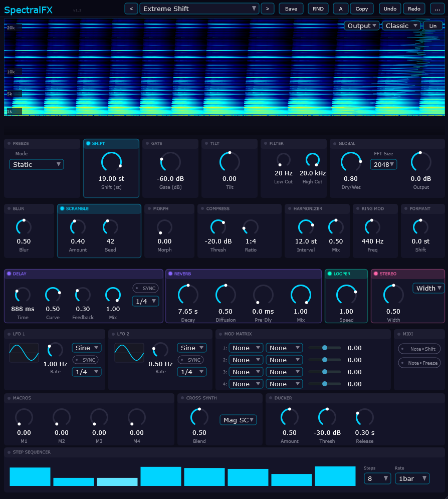Screen dimensions: 448x499
Task: Click the Gate (dB) knob
Action: (x=170, y=162)
